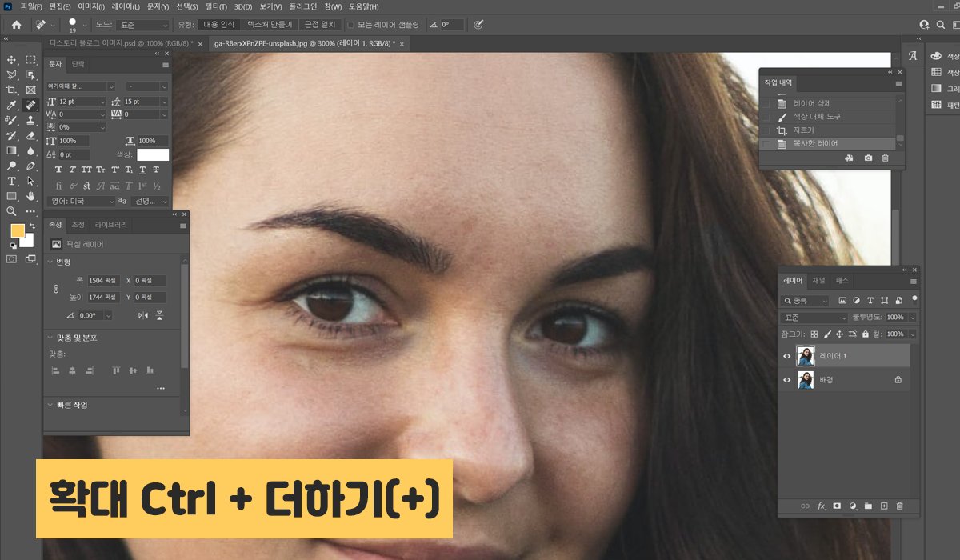
Task: Open the '필터(T)' menu
Action: (x=216, y=6)
